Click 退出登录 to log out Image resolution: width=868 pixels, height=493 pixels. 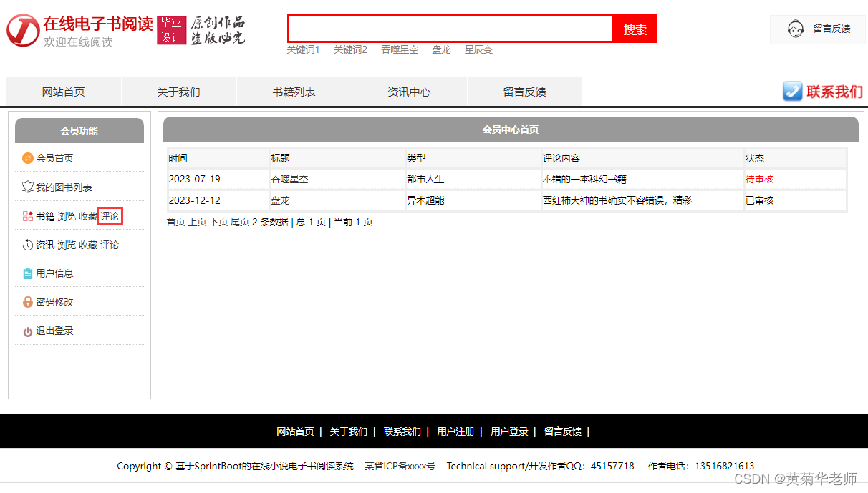pos(54,331)
